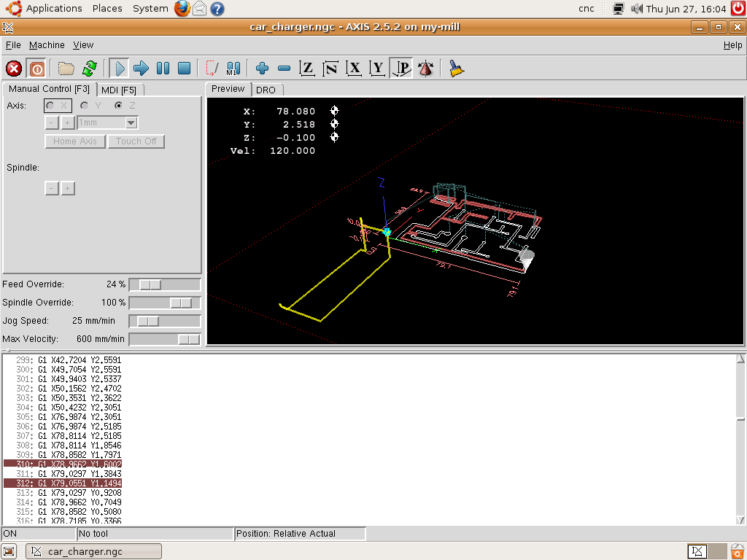Run the program with play icon
The image size is (747, 560).
pos(118,69)
